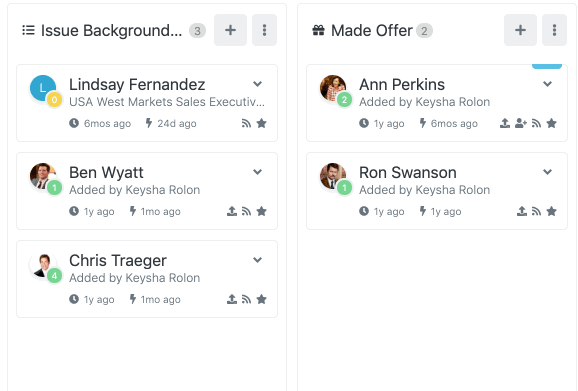Click blue label tag on Ann Perkins card

pos(547,66)
